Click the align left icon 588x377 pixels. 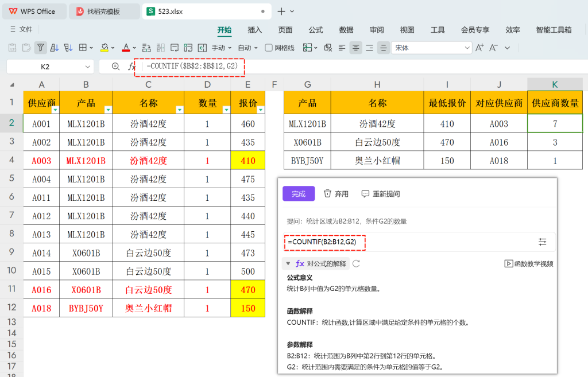pyautogui.click(x=342, y=48)
